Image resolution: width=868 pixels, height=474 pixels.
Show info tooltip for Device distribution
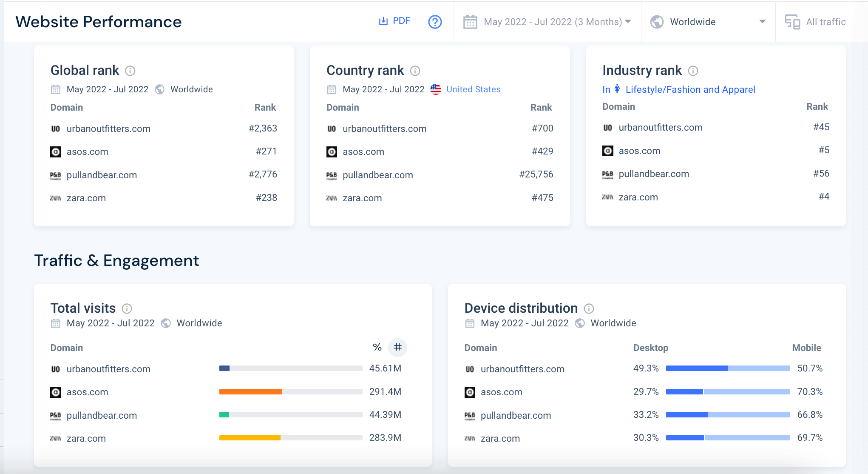589,308
